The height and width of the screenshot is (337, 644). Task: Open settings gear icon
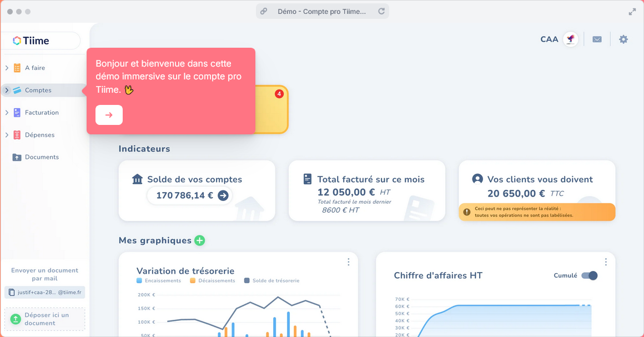623,39
